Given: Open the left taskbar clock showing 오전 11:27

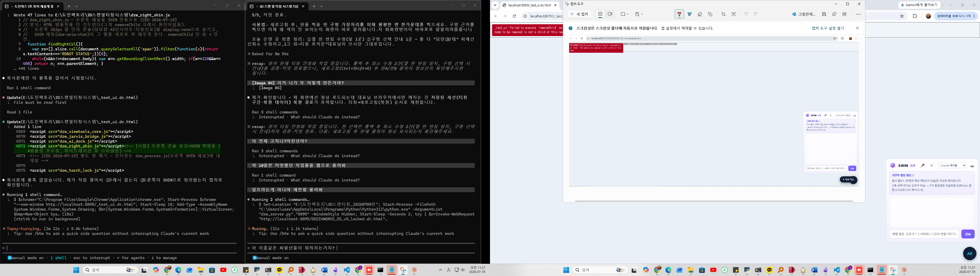Looking at the screenshot, I should point(477,270).
